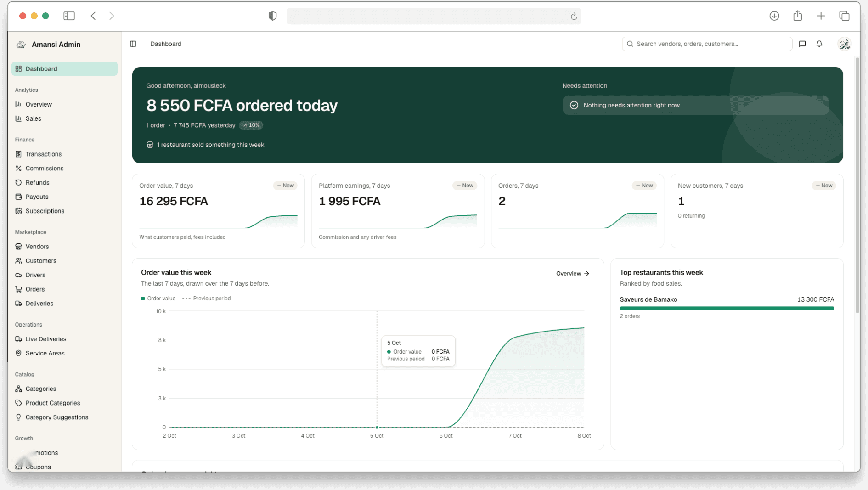The image size is (868, 490).
Task: Click the Order value legend swatch
Action: (x=143, y=299)
